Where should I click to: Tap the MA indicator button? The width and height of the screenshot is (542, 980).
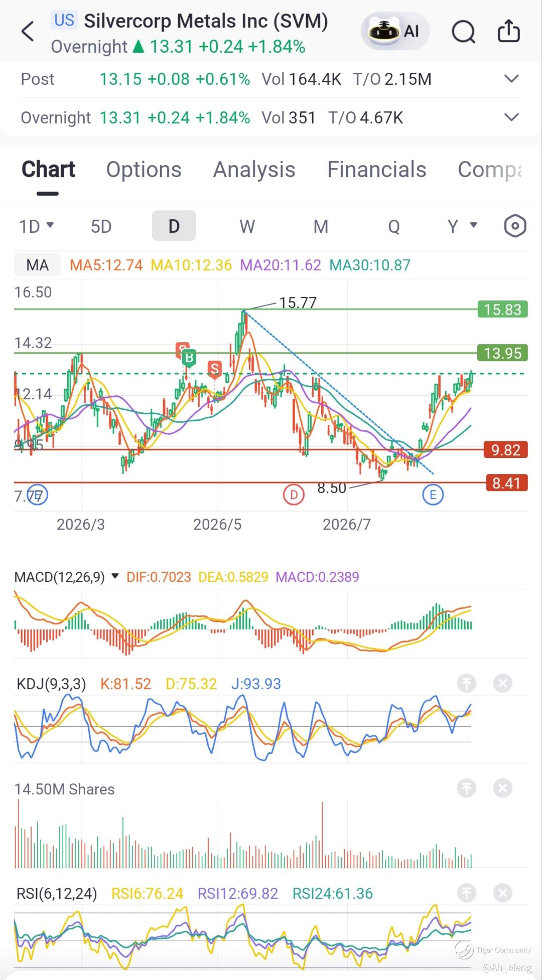pyautogui.click(x=38, y=265)
